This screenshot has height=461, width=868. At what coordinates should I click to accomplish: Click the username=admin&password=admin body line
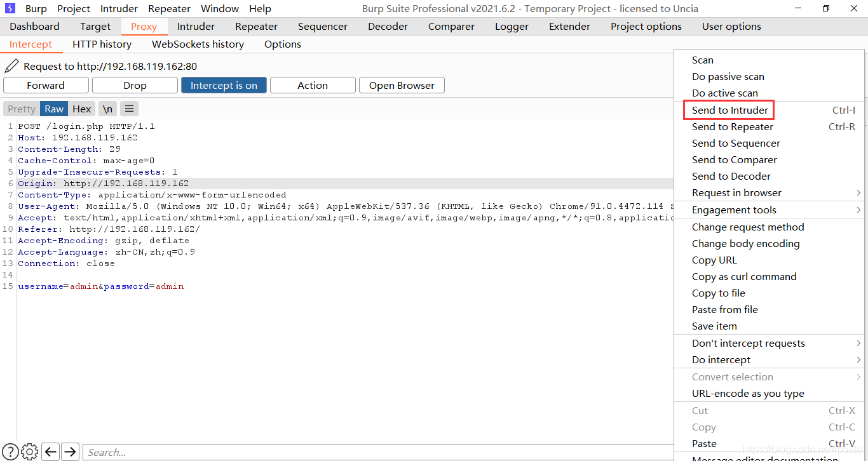pos(101,286)
